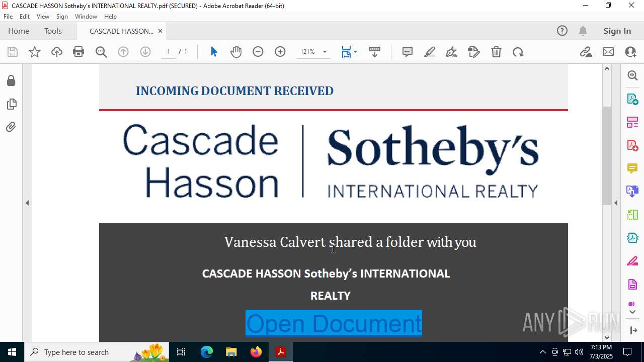Click the page number input field
Image resolution: width=644 pixels, height=362 pixels.
(169, 52)
